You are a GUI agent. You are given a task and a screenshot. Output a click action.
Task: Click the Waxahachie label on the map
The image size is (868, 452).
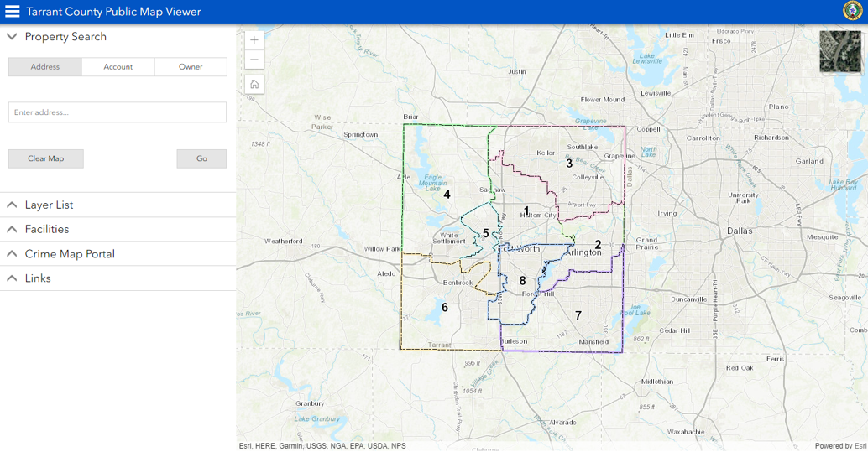pos(686,432)
